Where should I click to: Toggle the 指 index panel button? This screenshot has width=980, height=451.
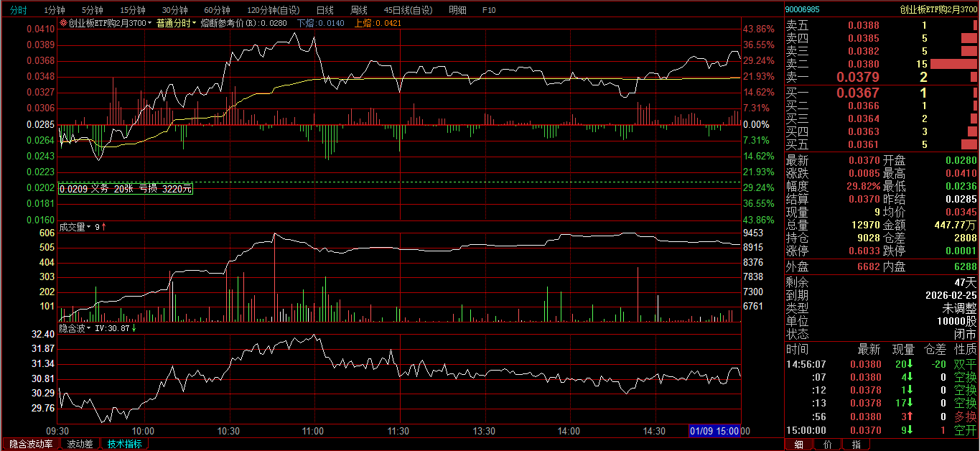point(856,445)
